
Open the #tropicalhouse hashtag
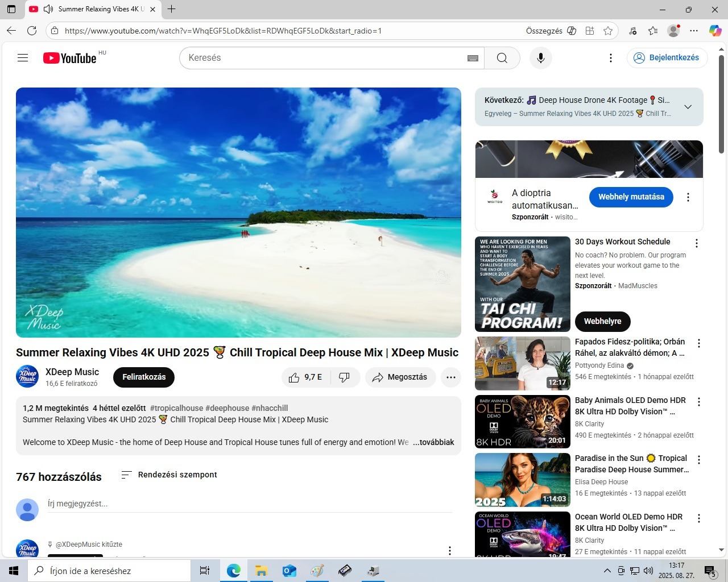click(x=176, y=408)
